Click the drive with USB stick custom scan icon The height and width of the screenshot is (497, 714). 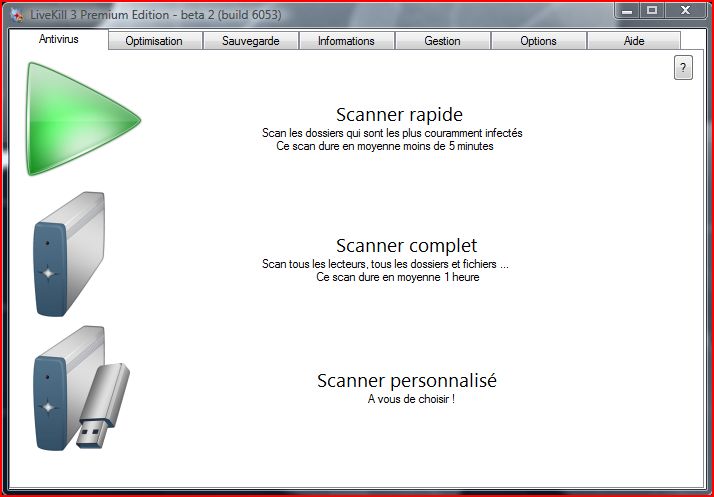[x=82, y=388]
